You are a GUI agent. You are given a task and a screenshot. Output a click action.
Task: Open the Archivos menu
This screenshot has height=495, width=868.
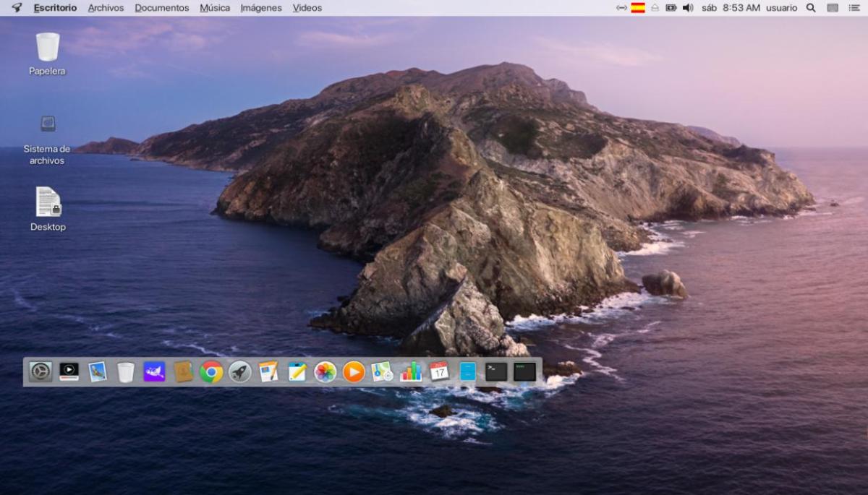(x=106, y=8)
